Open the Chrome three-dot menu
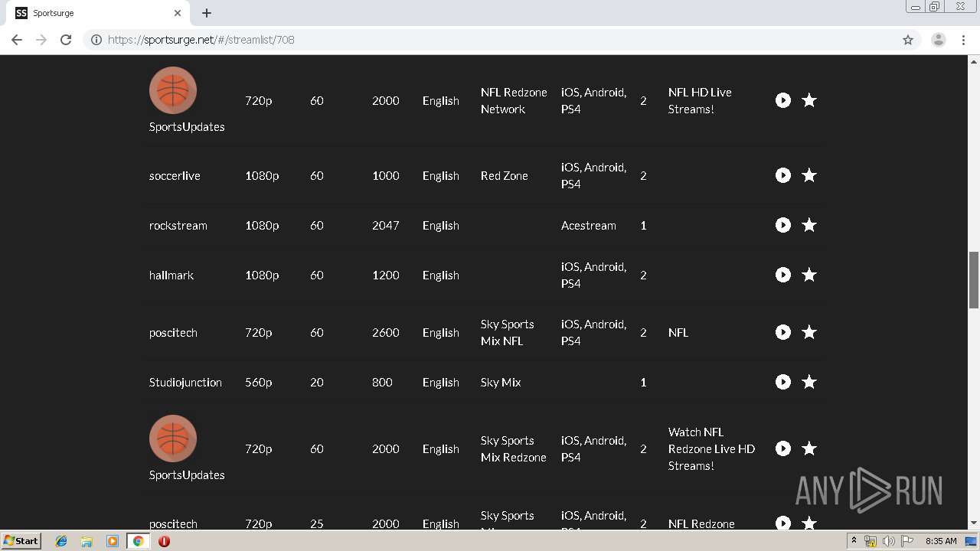980x551 pixels. pos(964,40)
